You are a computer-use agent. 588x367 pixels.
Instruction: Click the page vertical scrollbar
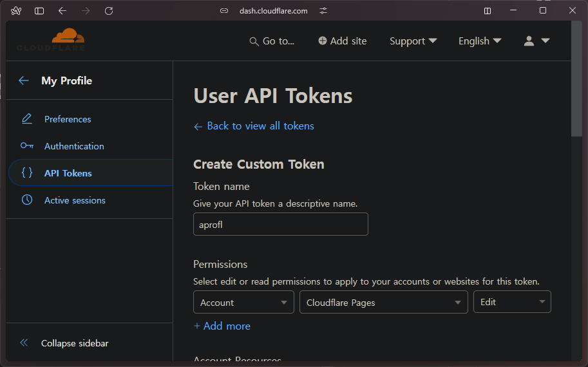[576, 79]
